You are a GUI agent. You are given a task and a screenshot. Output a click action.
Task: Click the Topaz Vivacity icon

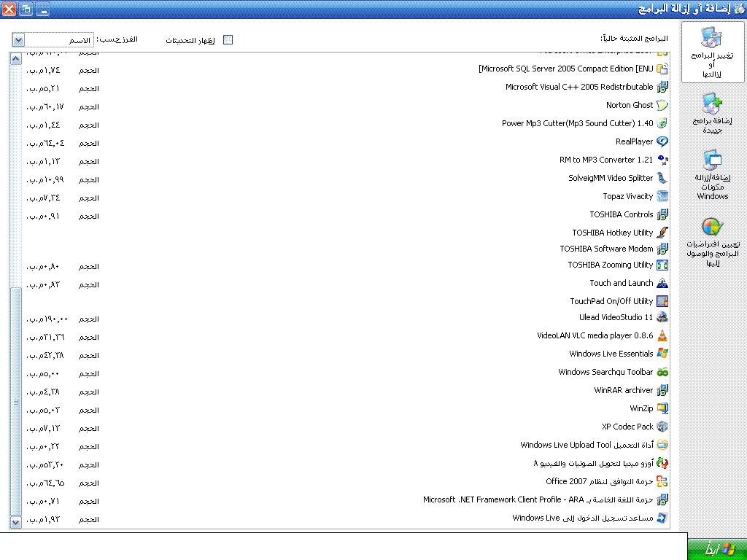(x=662, y=196)
